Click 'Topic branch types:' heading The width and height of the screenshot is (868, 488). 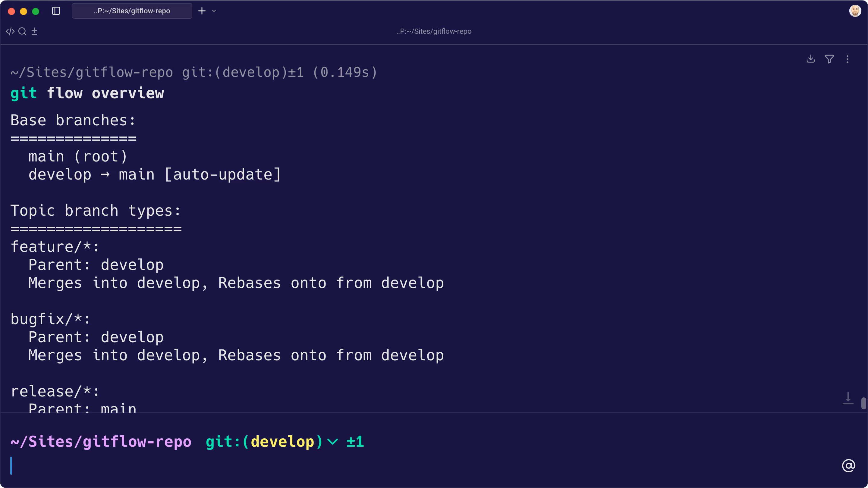tap(96, 211)
